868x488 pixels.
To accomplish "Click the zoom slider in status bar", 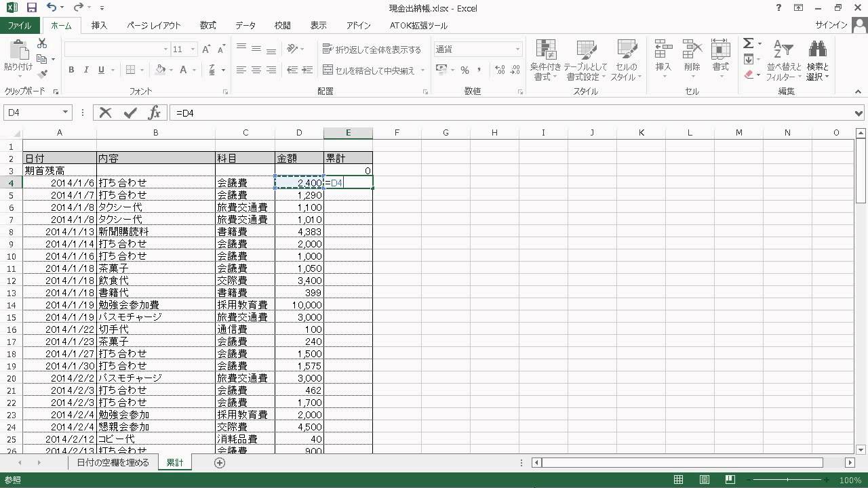I will point(788,481).
